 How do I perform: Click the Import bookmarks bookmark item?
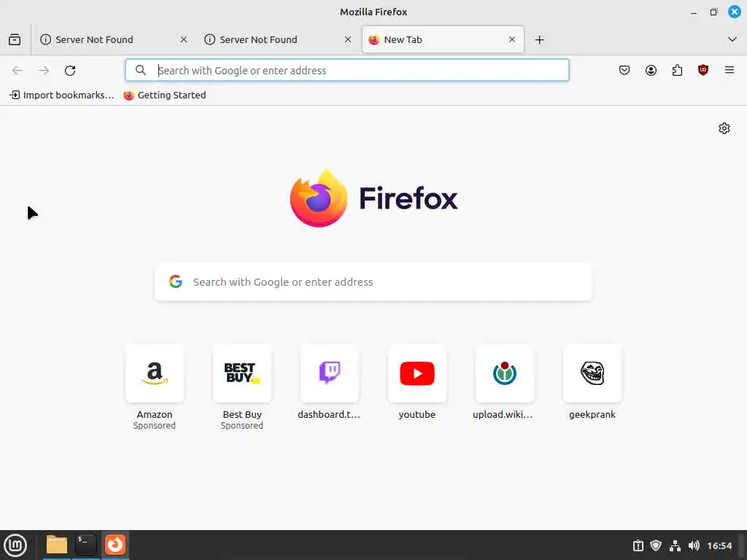pos(62,96)
